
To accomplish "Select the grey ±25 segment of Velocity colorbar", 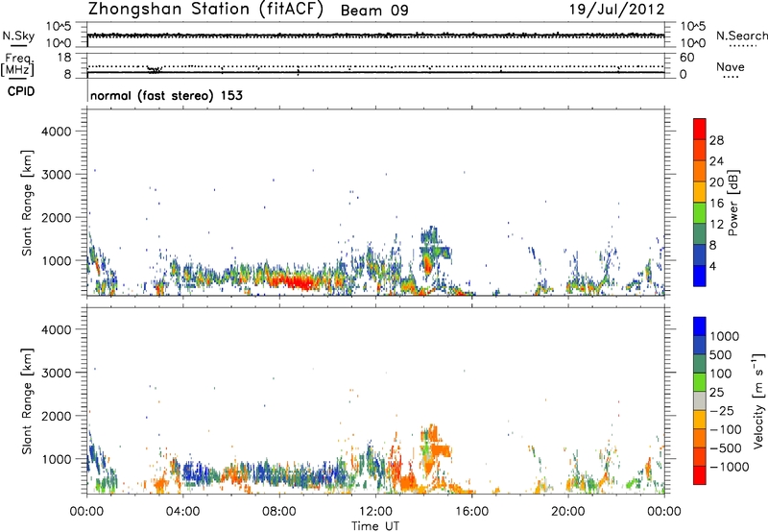I will (700, 400).
